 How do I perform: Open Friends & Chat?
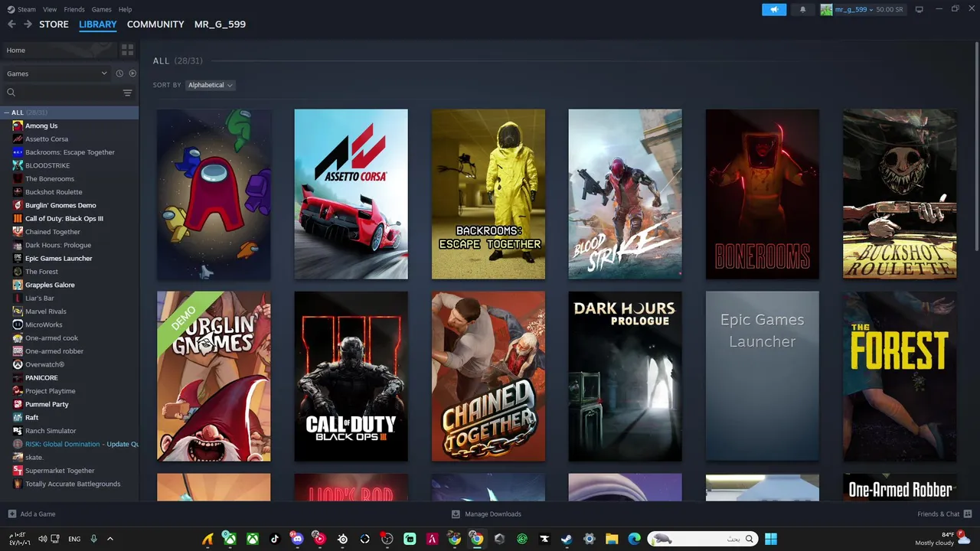pyautogui.click(x=945, y=514)
